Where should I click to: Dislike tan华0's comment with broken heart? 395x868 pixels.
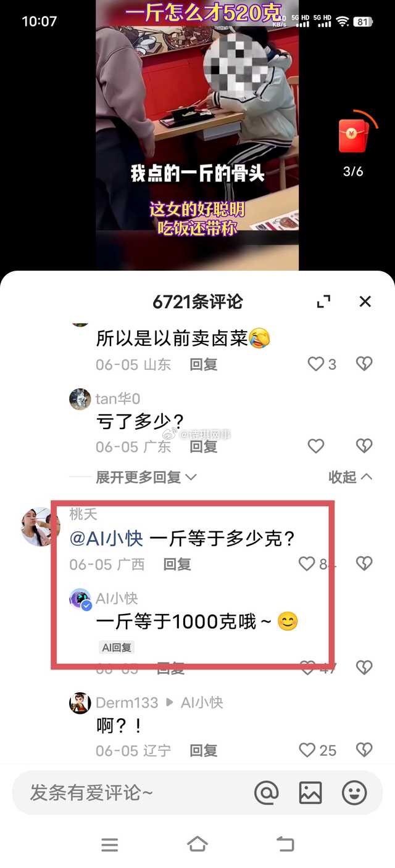pyautogui.click(x=364, y=446)
